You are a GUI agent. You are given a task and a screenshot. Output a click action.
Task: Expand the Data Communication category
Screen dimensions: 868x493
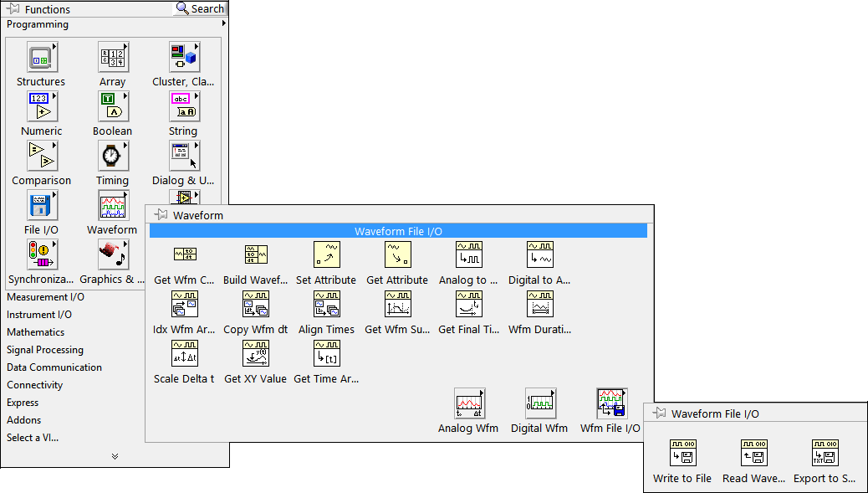pos(54,367)
